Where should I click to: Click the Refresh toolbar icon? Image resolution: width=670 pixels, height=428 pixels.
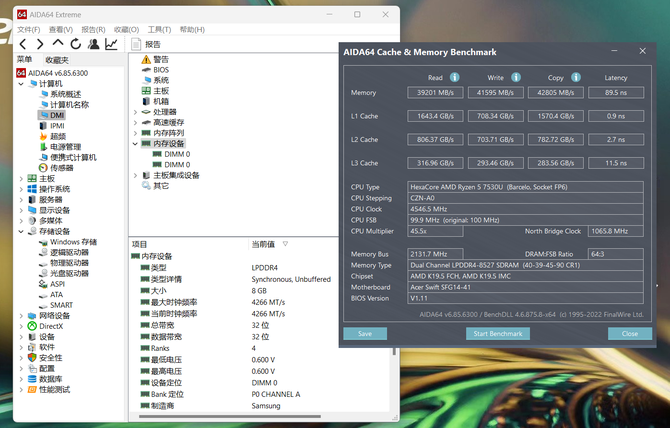tap(76, 44)
